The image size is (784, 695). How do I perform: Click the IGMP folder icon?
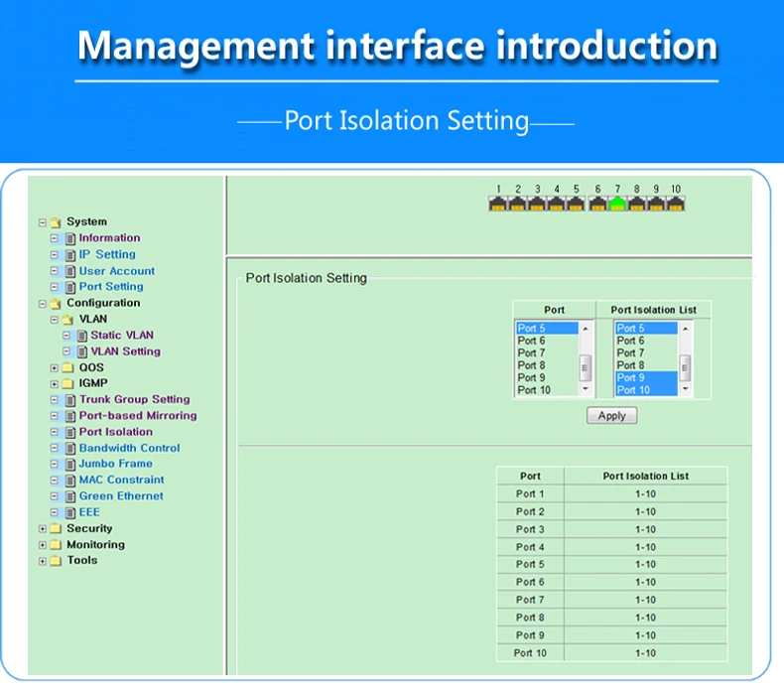click(x=67, y=384)
